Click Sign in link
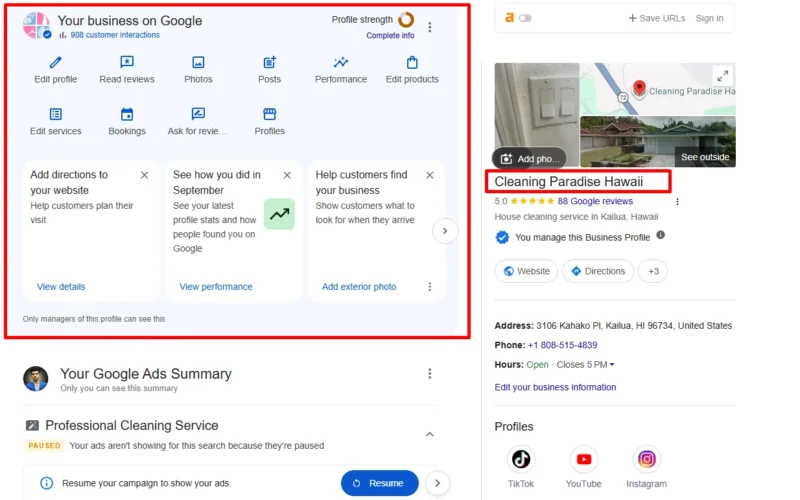This screenshot has height=500, width=800. (709, 18)
